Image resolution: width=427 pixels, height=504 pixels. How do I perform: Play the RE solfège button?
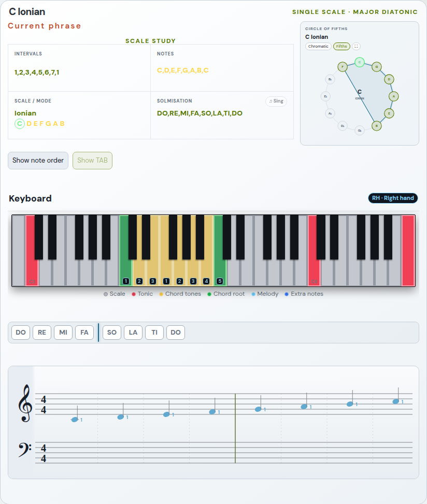click(x=42, y=333)
